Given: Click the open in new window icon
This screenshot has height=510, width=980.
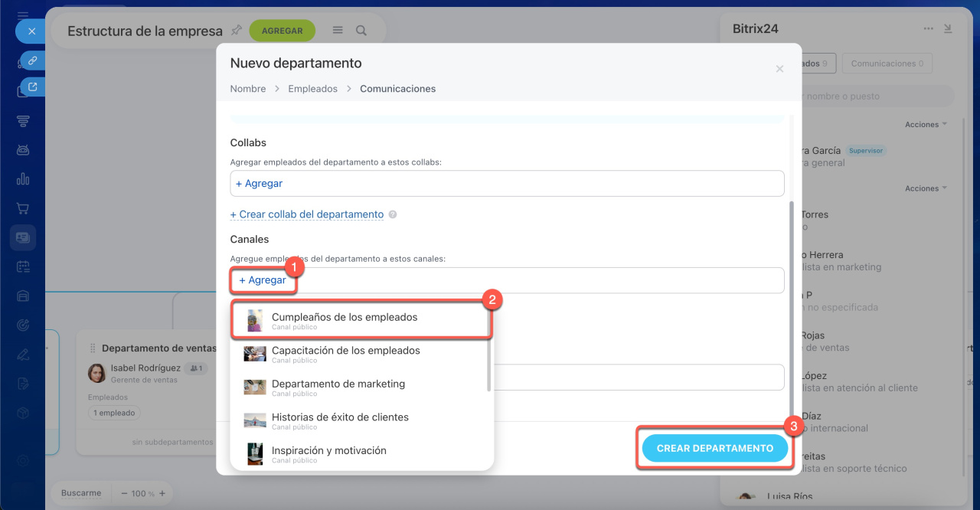Looking at the screenshot, I should tap(33, 87).
